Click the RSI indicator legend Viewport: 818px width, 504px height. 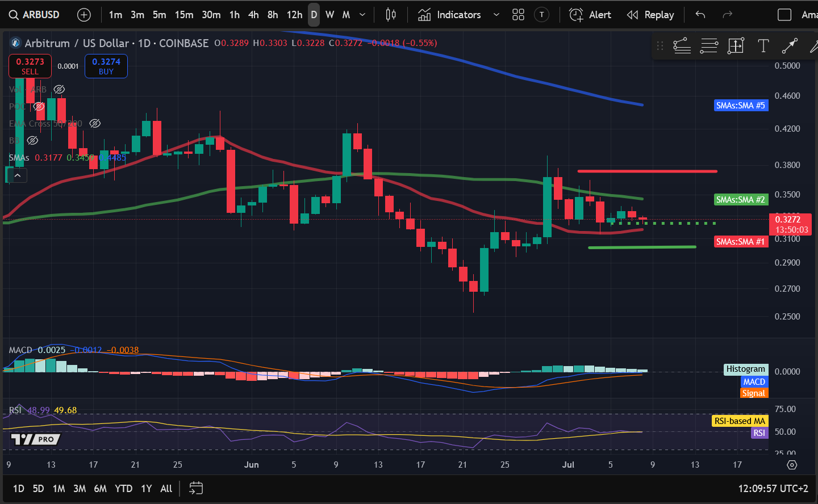click(x=15, y=410)
